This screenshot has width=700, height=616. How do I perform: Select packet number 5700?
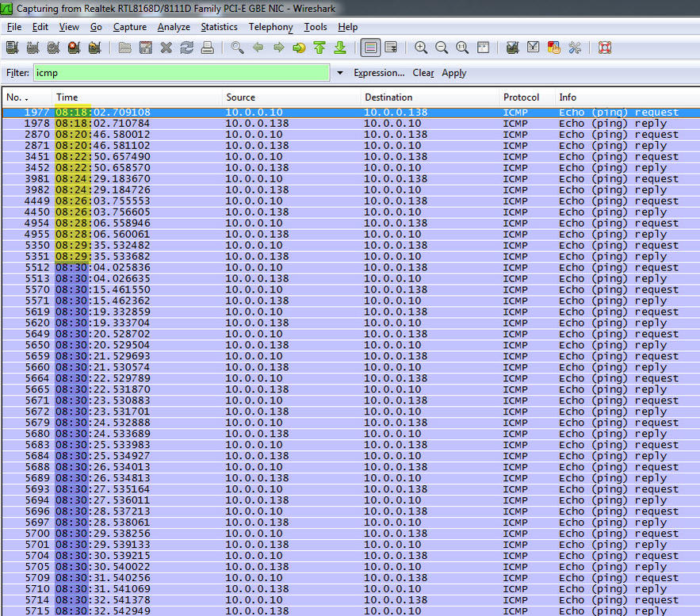tap(351, 534)
